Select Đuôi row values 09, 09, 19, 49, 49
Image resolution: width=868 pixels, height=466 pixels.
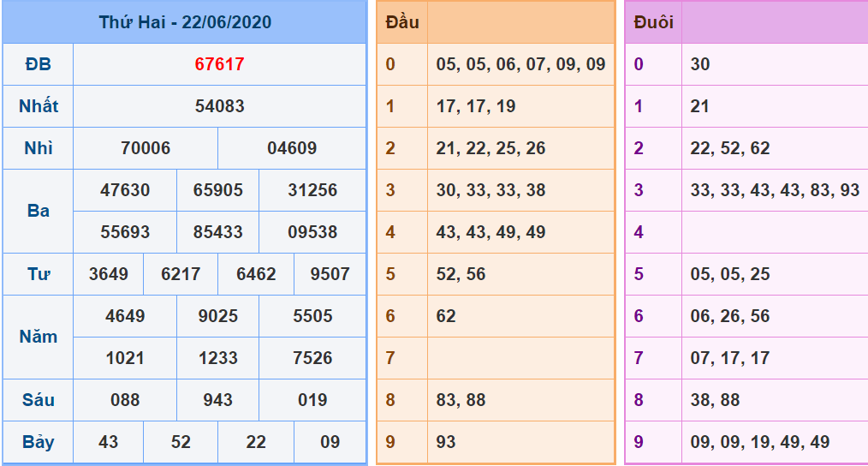coord(760,442)
